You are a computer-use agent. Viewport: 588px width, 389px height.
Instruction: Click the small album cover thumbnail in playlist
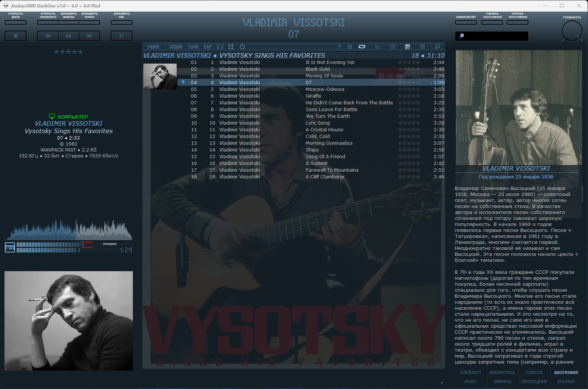pyautogui.click(x=160, y=76)
